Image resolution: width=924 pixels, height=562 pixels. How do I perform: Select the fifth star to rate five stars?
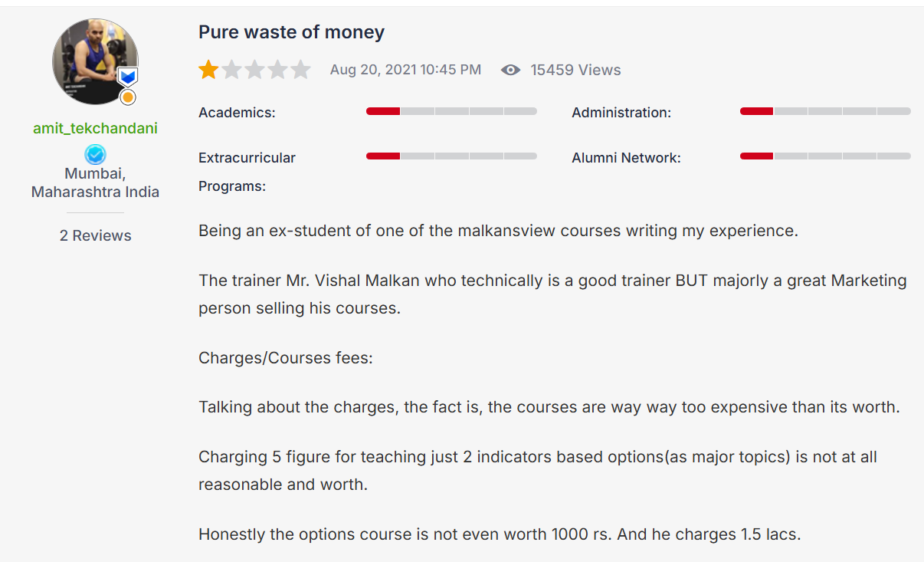tap(302, 69)
